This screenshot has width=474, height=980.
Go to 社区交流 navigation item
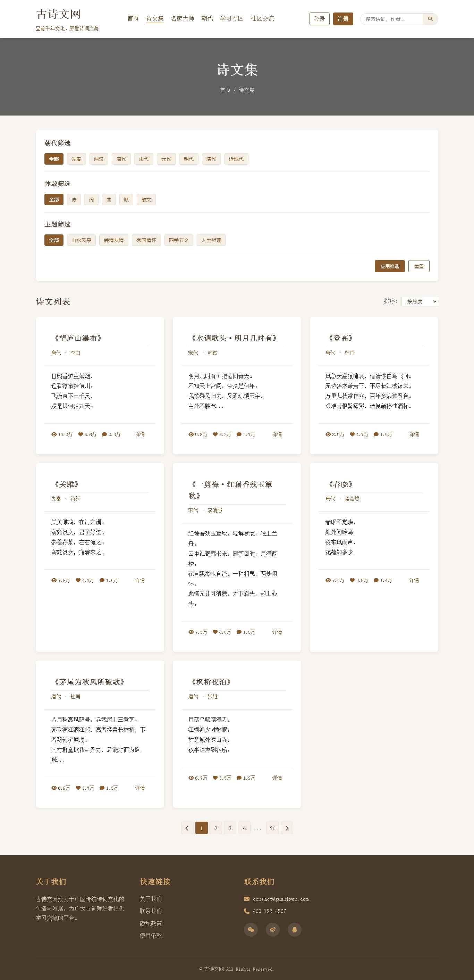click(x=262, y=19)
